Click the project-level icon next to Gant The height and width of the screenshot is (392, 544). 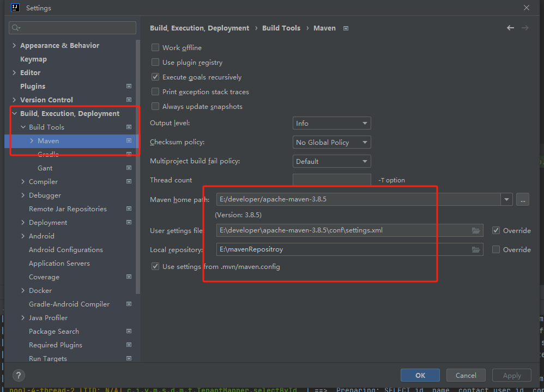(129, 168)
